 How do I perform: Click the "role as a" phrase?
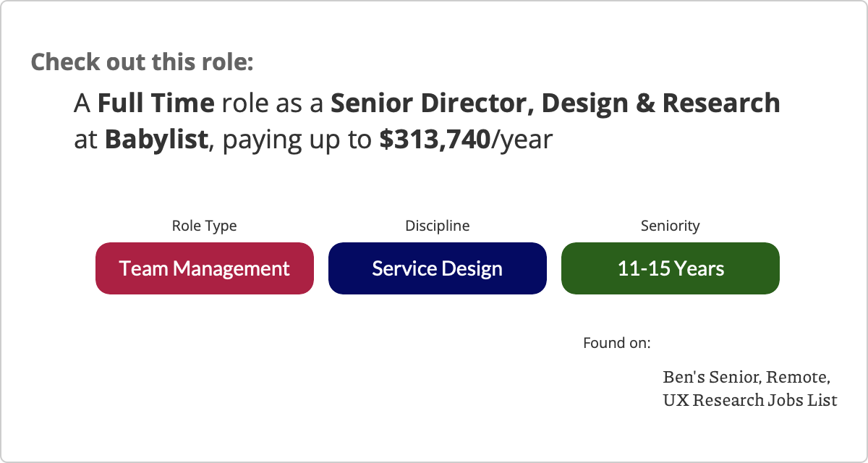click(x=273, y=104)
